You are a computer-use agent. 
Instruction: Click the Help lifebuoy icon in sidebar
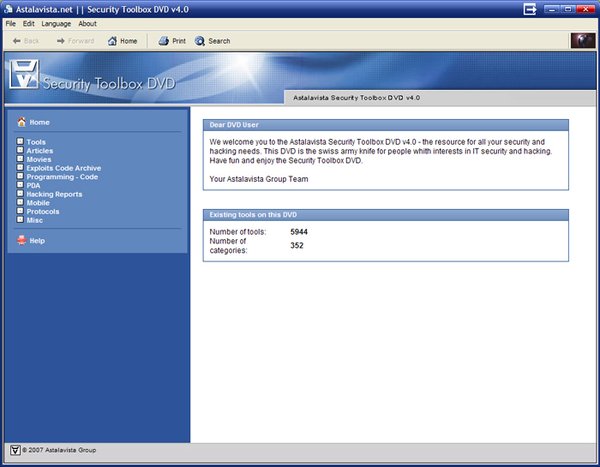coord(21,241)
